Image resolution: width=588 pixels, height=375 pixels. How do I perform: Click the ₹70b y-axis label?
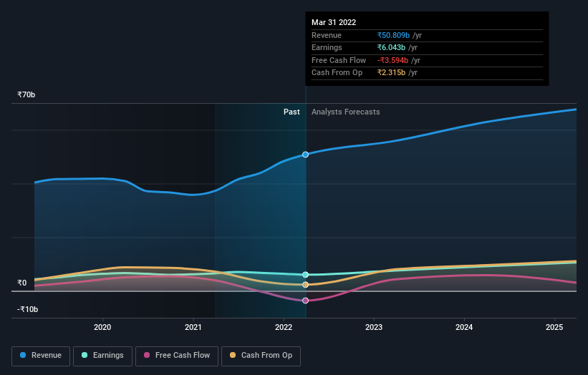(x=26, y=94)
